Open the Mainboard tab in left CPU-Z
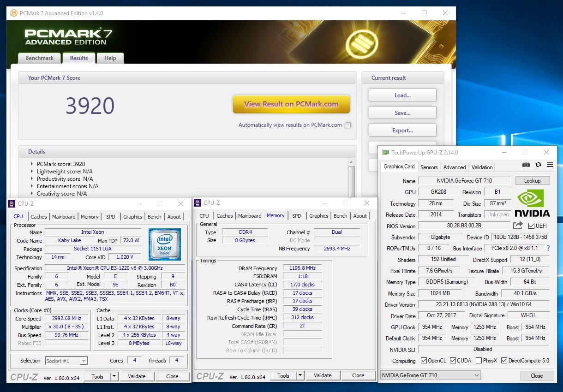Viewport: 563px width, 392px height. [64, 217]
